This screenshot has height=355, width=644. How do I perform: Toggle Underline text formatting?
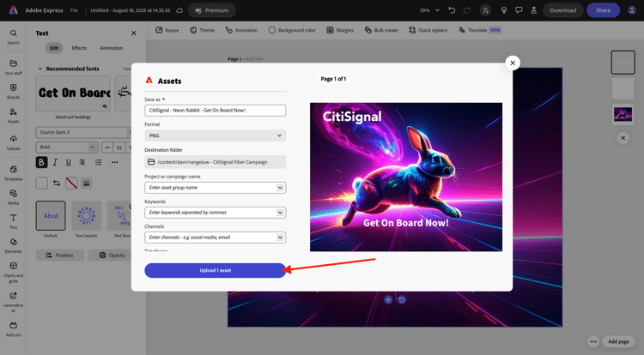(x=69, y=162)
